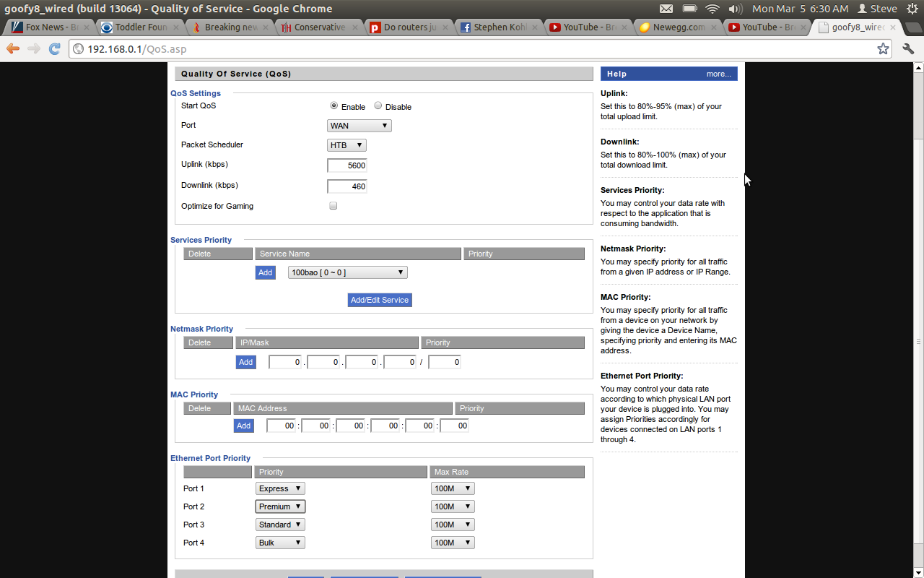Open the 100bao service dropdown
The image size is (924, 578).
pos(347,272)
